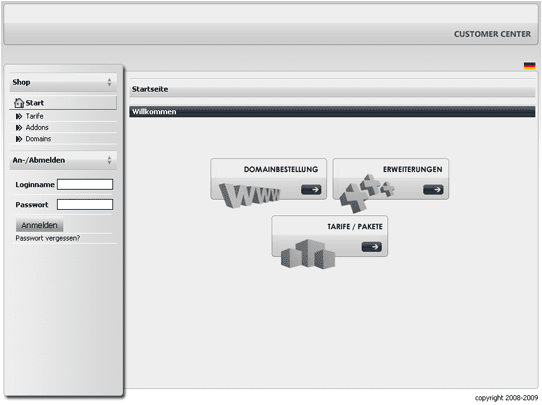Click the arrow icon beside Tarife
The width and height of the screenshot is (542, 405).
[x=19, y=116]
